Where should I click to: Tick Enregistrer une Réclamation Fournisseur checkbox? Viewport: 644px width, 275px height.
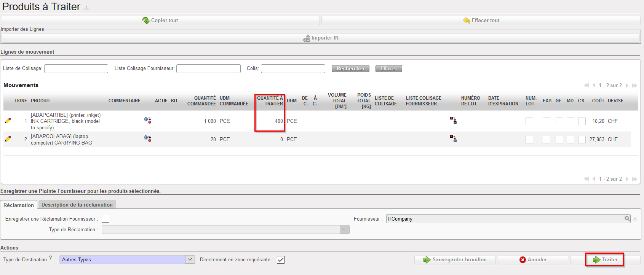pos(105,219)
